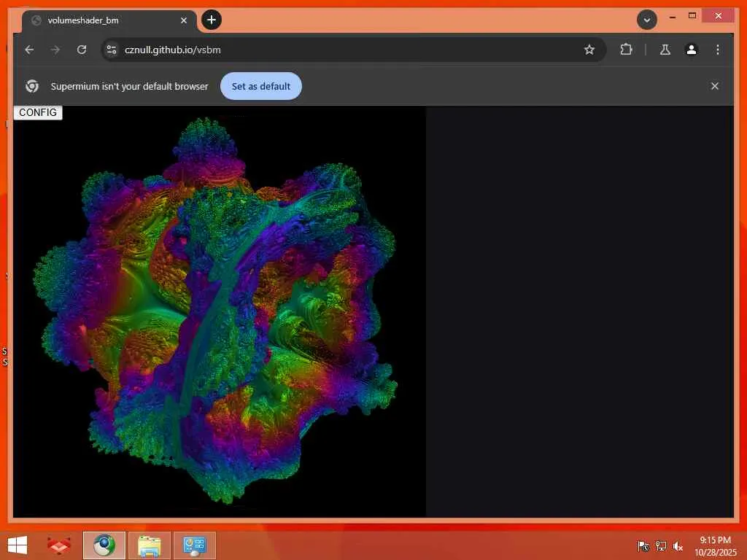The image size is (747, 560).
Task: Dismiss the default browser infobar
Action: point(715,86)
